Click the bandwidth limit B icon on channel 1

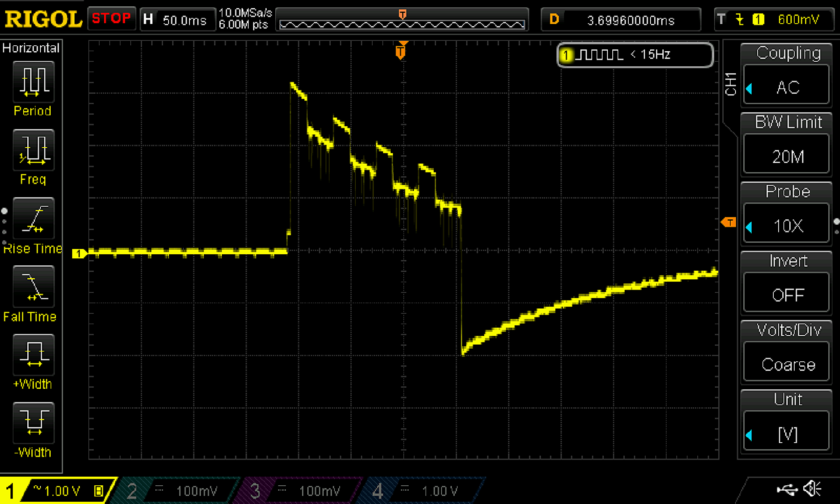98,491
